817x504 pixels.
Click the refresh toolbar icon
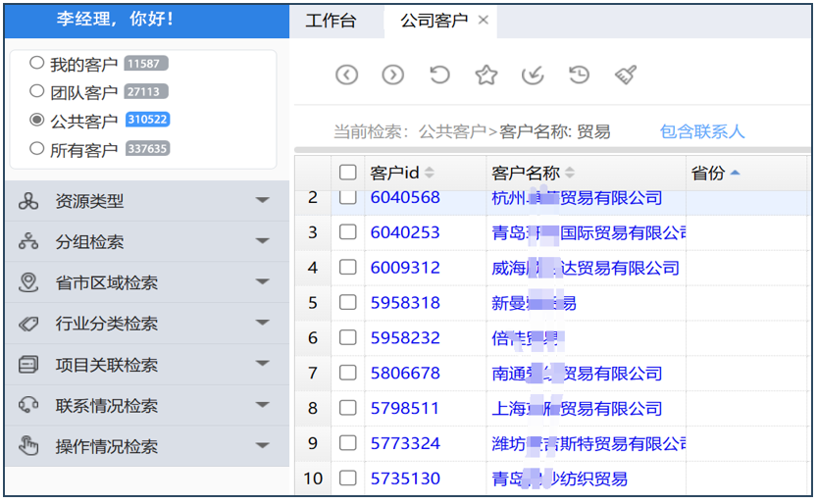(x=439, y=75)
